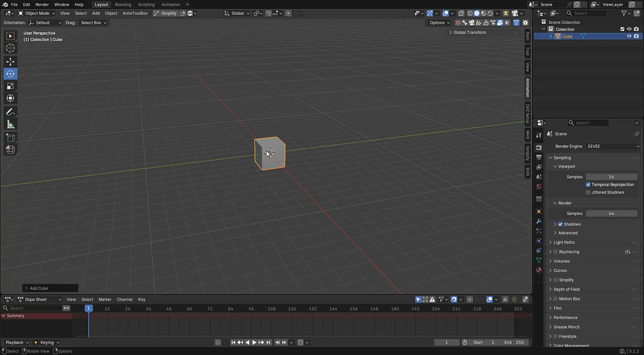The image size is (644, 355).
Task: Open the Add menu in viewport header
Action: 96,13
